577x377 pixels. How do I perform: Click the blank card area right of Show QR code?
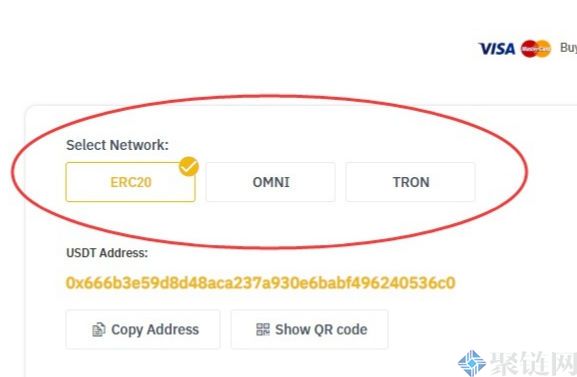(478, 330)
